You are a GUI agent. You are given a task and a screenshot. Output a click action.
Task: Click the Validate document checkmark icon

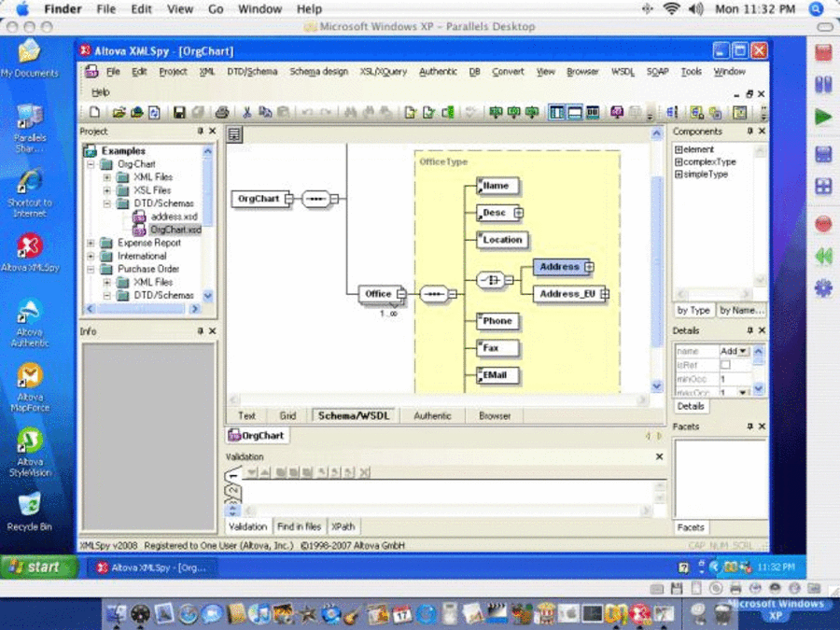tap(428, 112)
